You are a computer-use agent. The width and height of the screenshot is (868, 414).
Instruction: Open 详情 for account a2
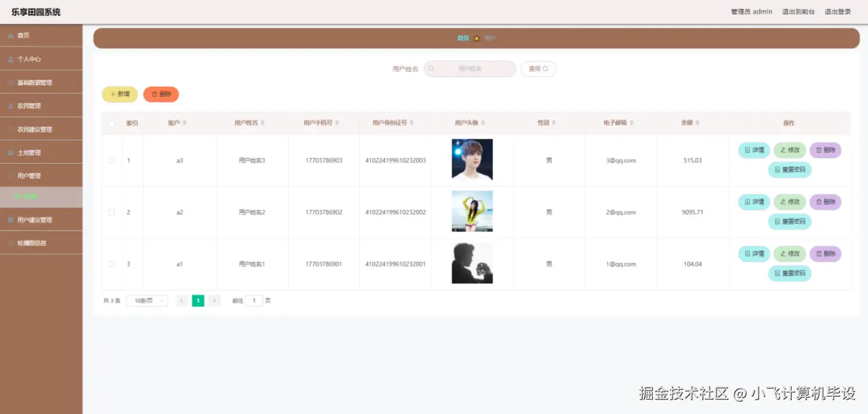(x=754, y=202)
